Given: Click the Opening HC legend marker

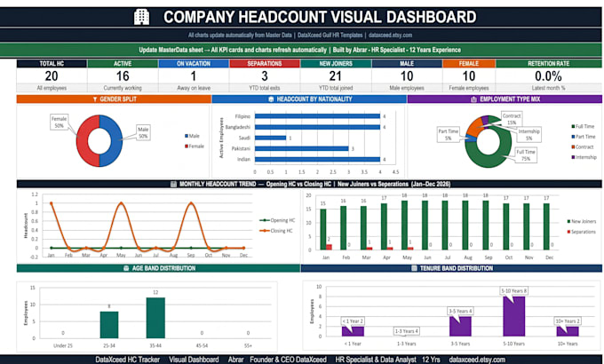Looking at the screenshot, I should (x=265, y=220).
